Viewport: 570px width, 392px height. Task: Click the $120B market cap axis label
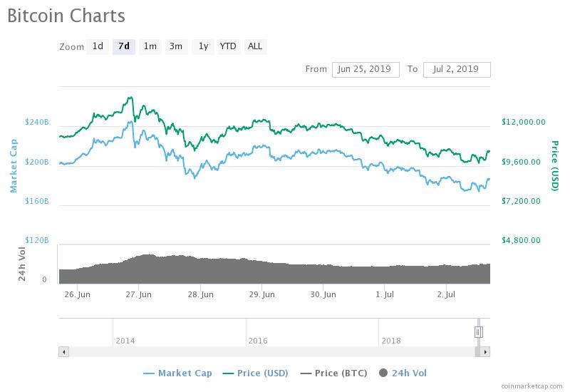[37, 240]
